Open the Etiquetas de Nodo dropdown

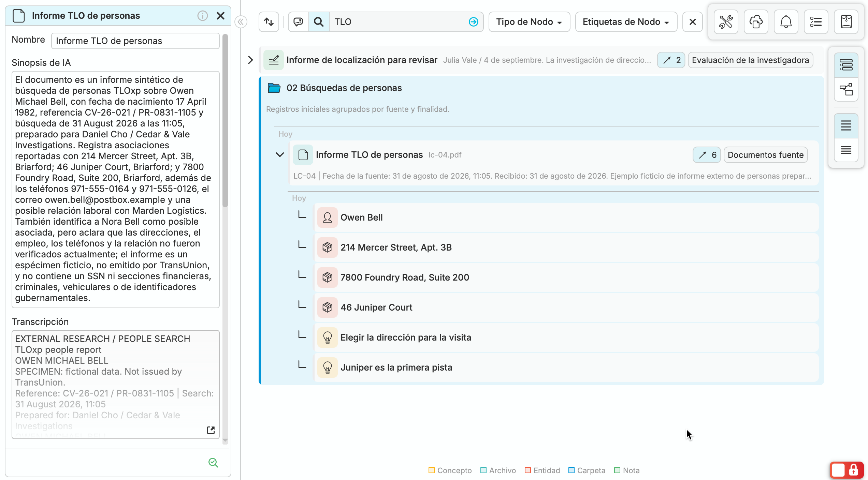point(626,22)
